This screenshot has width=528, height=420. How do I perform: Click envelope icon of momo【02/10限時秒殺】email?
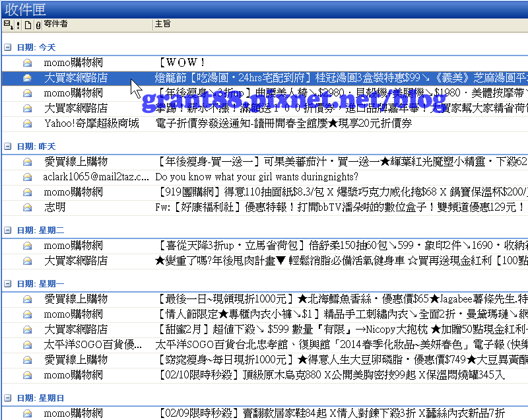click(27, 375)
